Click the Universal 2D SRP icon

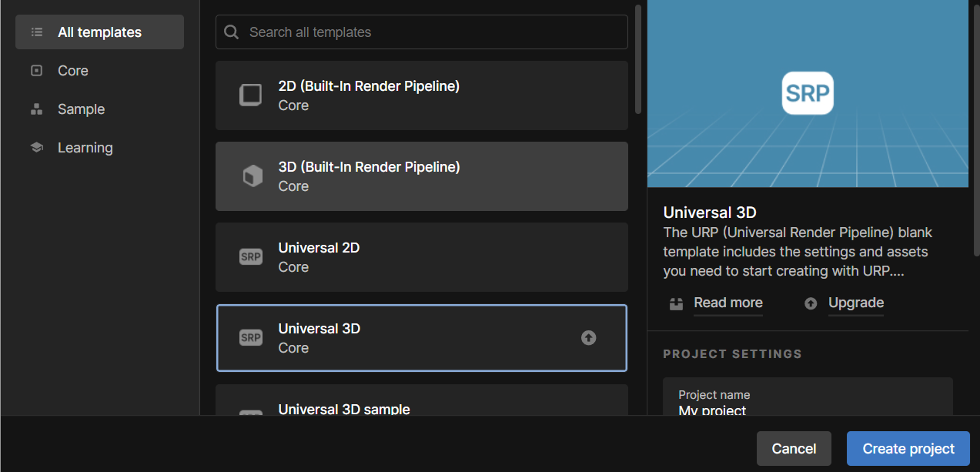click(251, 257)
